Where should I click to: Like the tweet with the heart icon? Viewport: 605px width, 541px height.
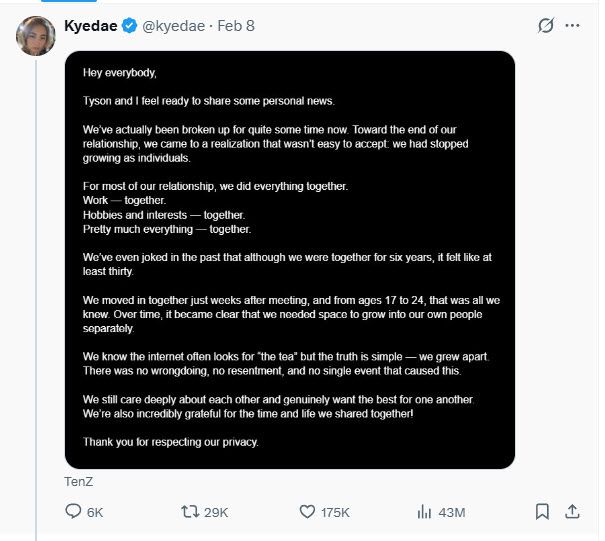[308, 511]
